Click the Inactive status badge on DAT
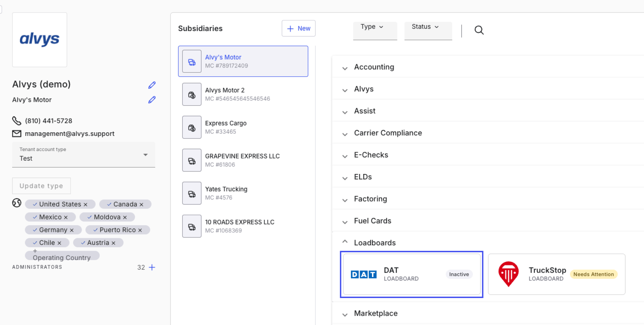644x325 pixels. click(459, 274)
